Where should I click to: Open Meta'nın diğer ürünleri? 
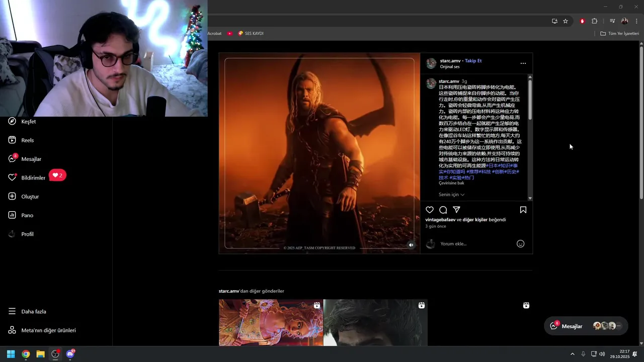point(42,330)
